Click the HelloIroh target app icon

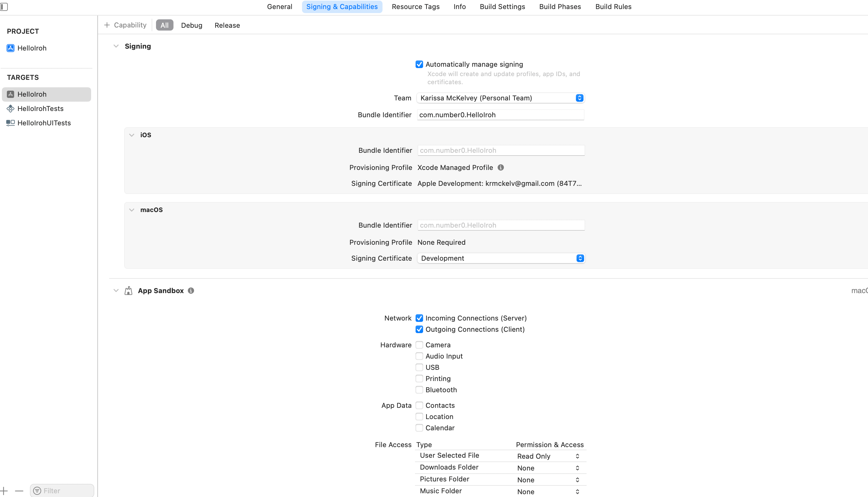point(11,94)
